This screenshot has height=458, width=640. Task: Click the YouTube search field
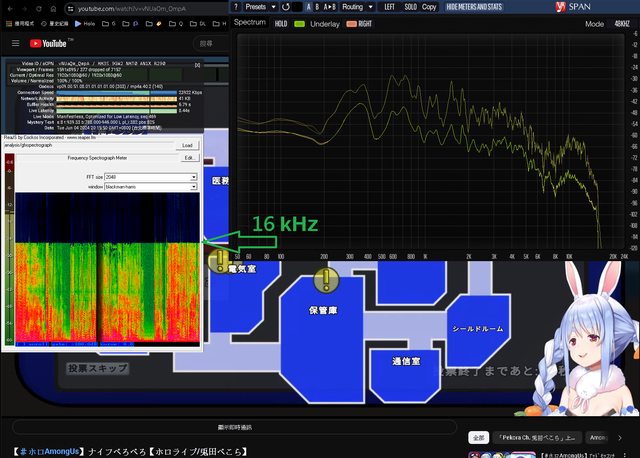212,43
